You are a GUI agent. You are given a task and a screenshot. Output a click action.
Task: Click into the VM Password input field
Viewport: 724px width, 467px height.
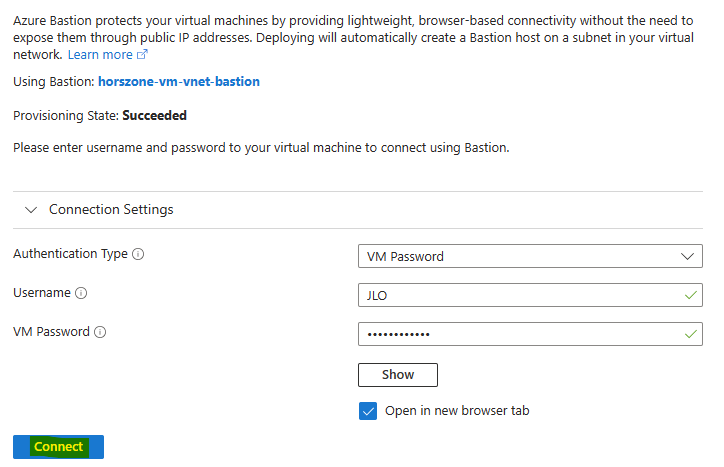pyautogui.click(x=530, y=334)
